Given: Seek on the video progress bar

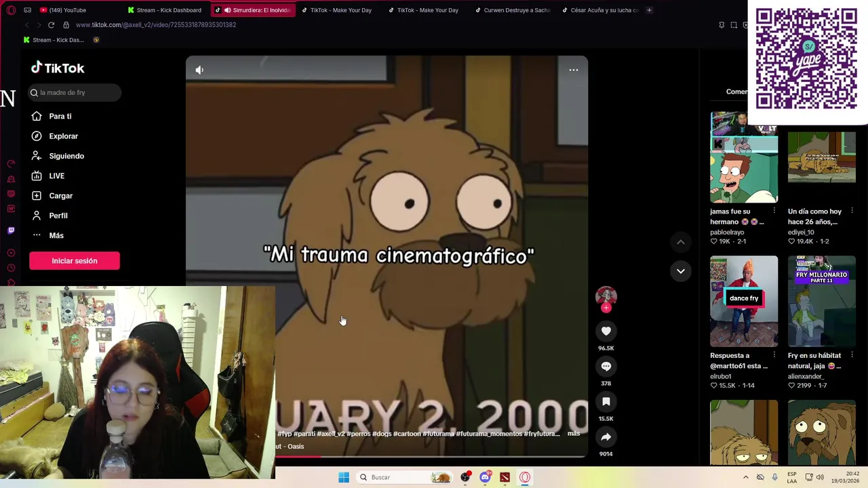Looking at the screenshot, I should (x=431, y=456).
